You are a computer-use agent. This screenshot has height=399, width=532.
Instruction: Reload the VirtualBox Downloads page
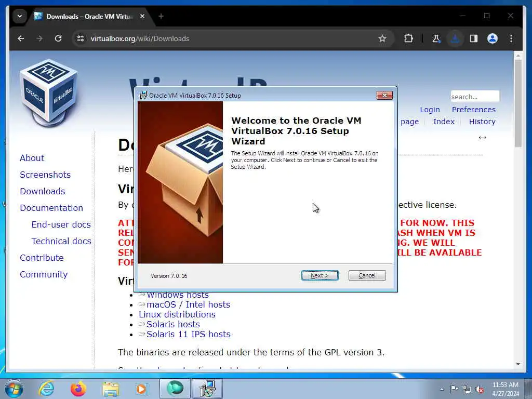click(x=58, y=38)
